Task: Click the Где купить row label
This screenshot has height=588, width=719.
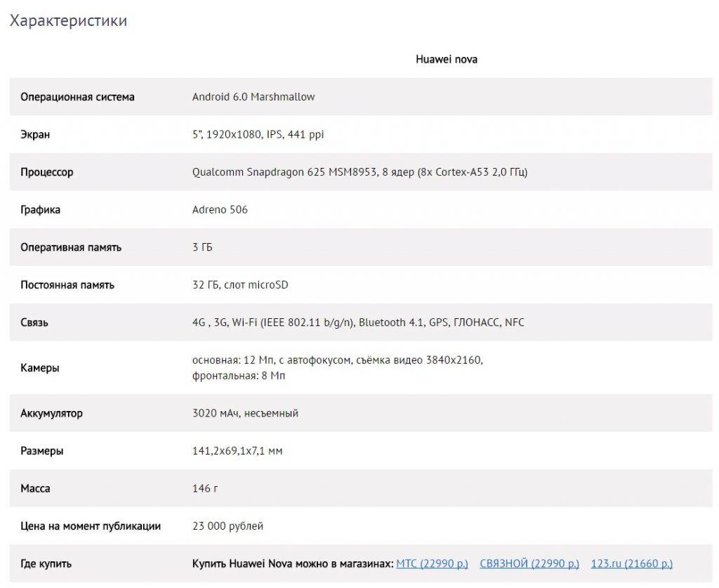Action: point(46,563)
